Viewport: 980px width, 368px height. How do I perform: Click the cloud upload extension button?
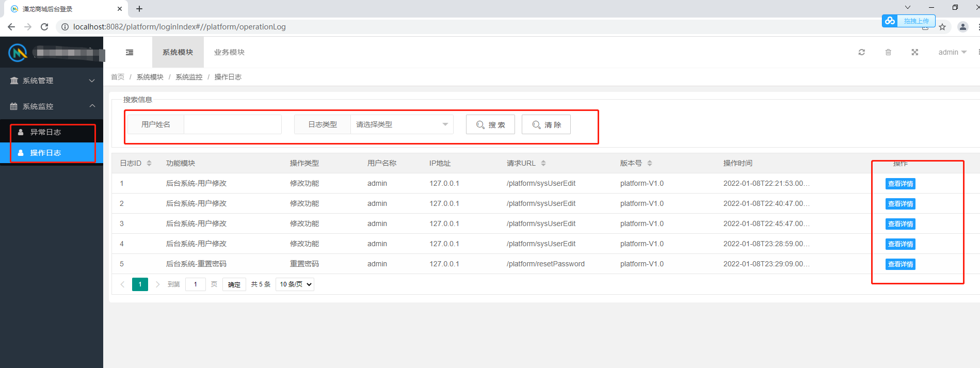(908, 21)
